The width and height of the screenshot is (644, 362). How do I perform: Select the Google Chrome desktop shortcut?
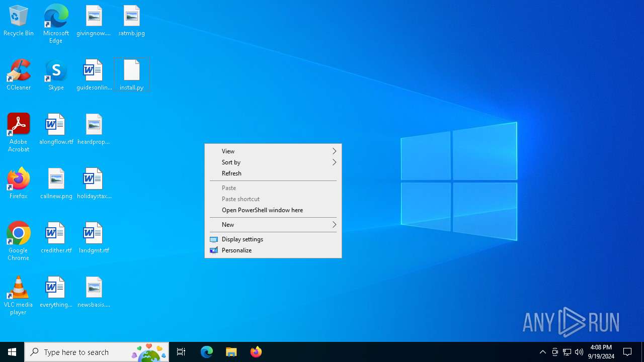[x=19, y=241]
